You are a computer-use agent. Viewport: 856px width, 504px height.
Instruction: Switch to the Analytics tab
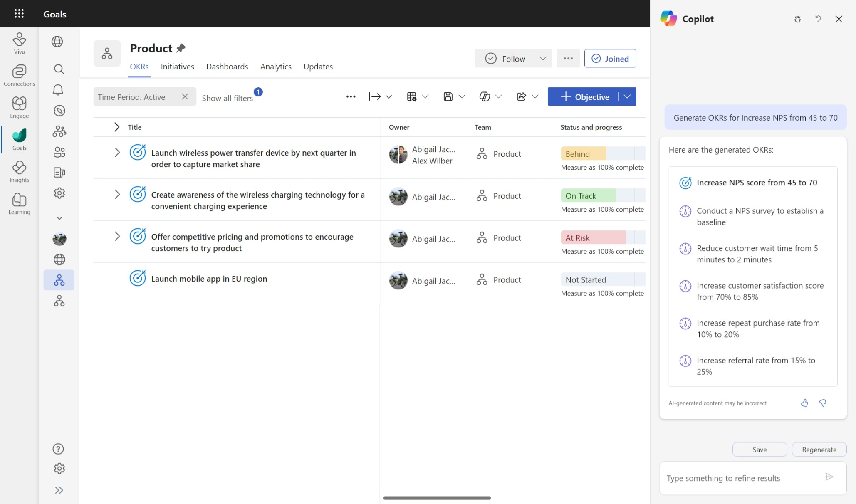(x=275, y=67)
